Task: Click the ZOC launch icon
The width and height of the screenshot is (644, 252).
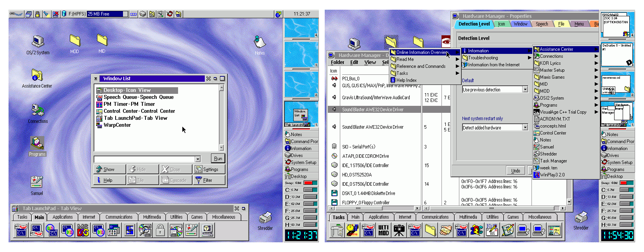Action: point(477,230)
